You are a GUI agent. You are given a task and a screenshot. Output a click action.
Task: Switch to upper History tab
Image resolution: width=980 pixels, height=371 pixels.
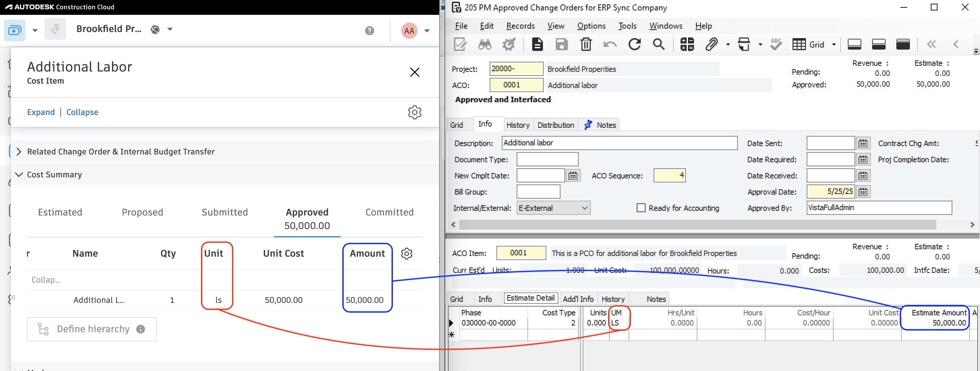coord(518,125)
